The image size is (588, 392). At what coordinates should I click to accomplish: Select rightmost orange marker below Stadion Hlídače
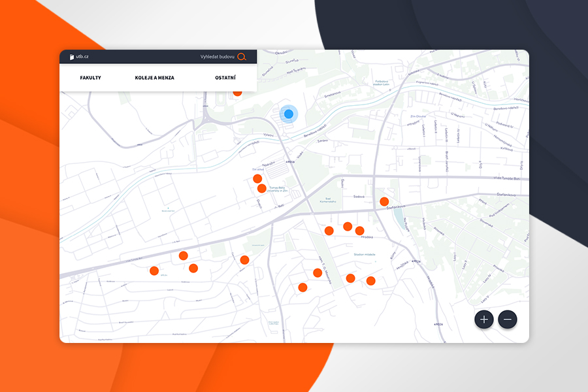[370, 281]
